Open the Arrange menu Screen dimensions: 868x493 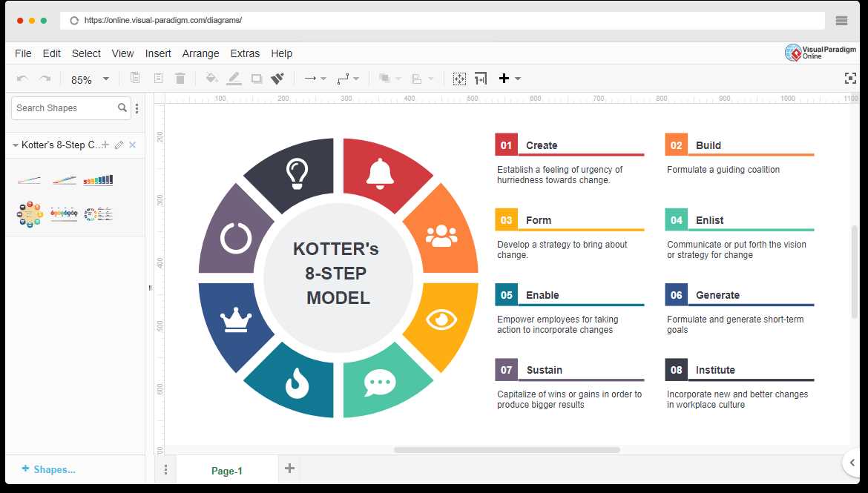[x=200, y=53]
